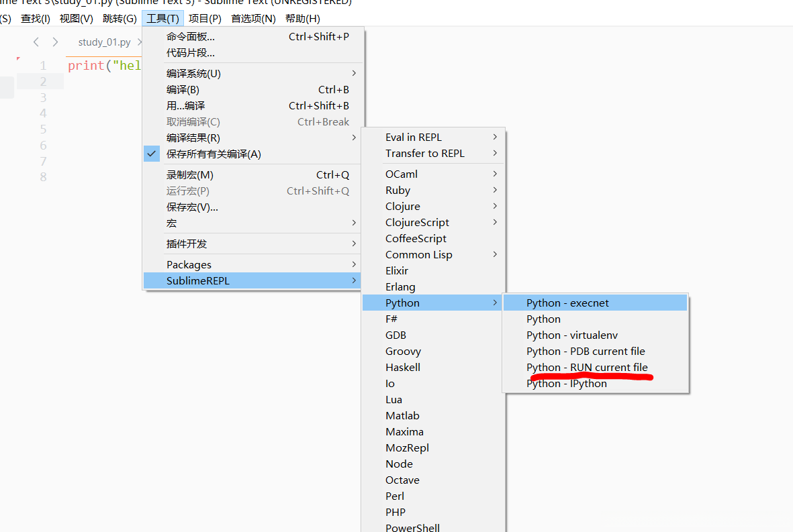Open 项目(P) menu

205,19
